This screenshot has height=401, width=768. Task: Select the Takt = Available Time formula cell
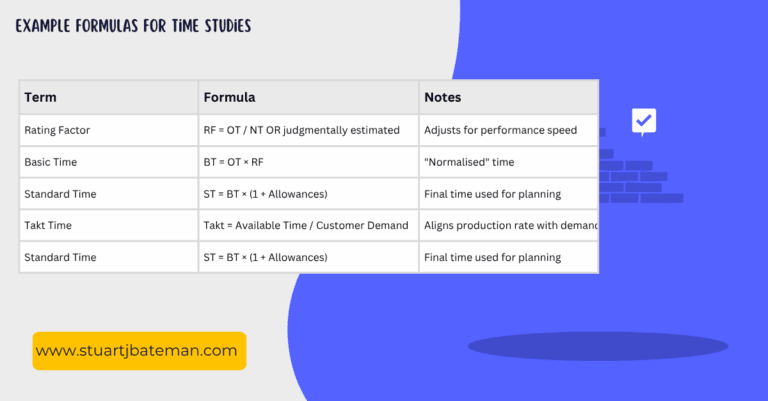point(306,225)
